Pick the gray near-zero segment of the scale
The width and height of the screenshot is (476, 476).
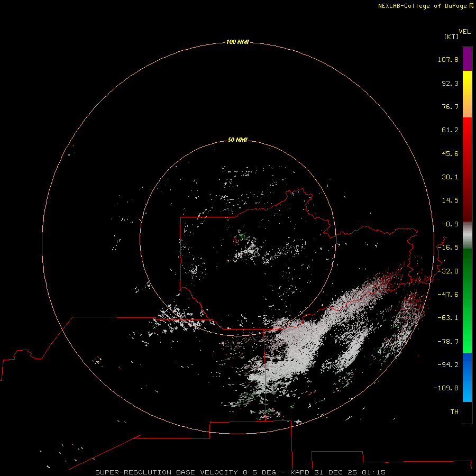[467, 235]
